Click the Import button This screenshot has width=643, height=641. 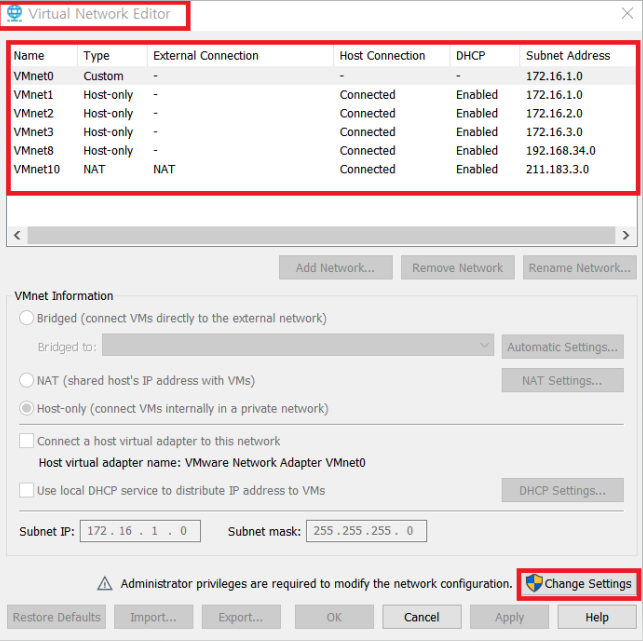pos(153,617)
